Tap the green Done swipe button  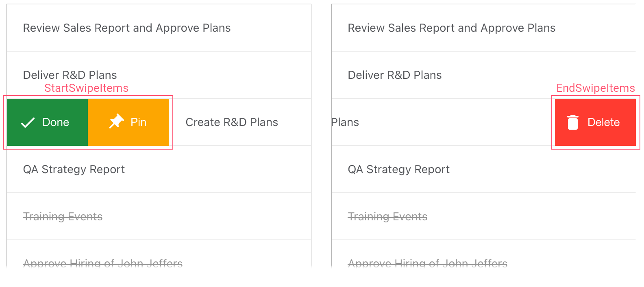click(x=48, y=122)
